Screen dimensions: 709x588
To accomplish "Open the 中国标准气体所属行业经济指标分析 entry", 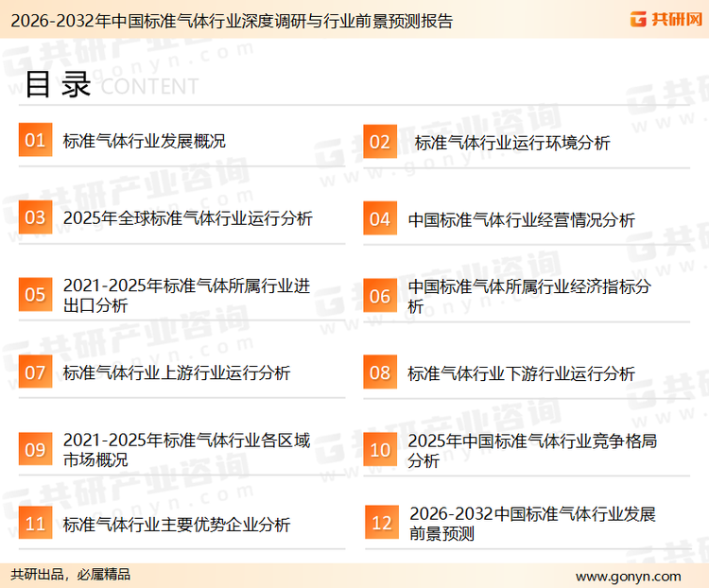I will 528,296.
